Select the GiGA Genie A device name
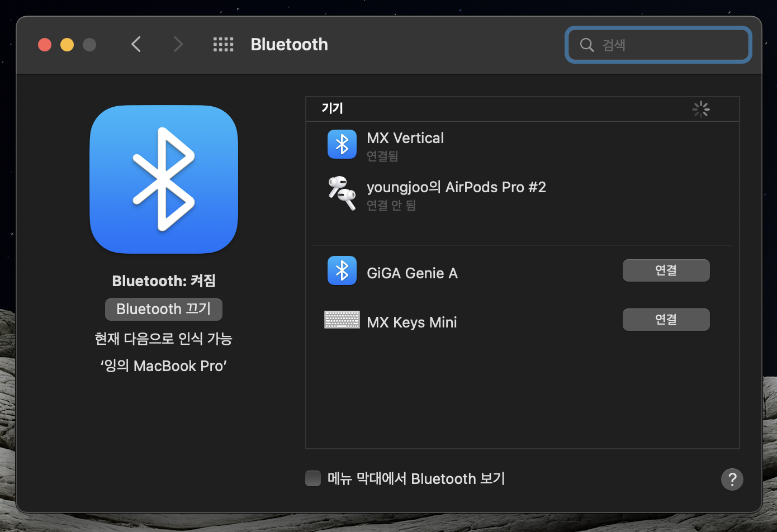777x532 pixels. point(412,273)
